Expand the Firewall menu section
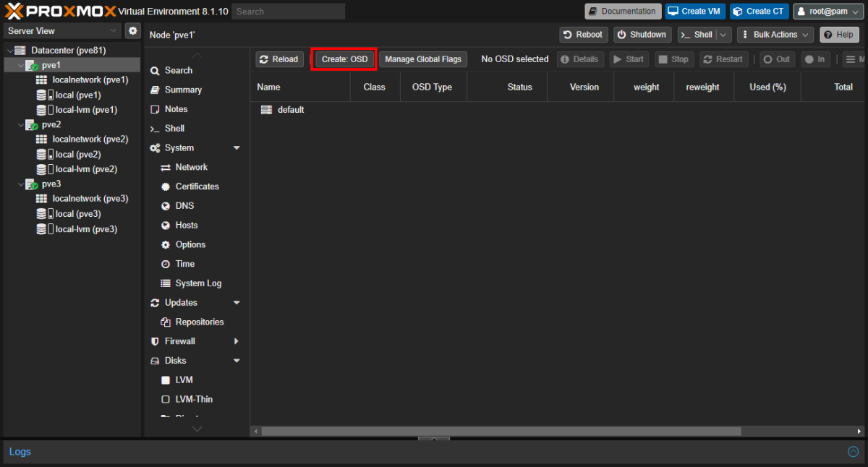The width and height of the screenshot is (868, 467). [x=237, y=341]
